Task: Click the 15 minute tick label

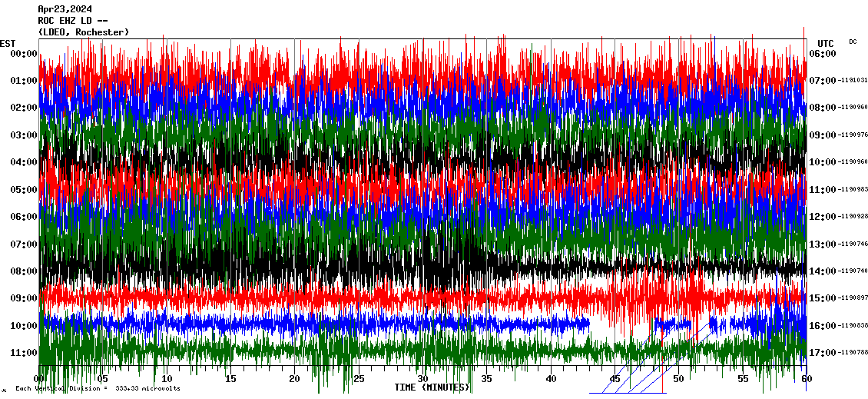Action: tap(230, 379)
